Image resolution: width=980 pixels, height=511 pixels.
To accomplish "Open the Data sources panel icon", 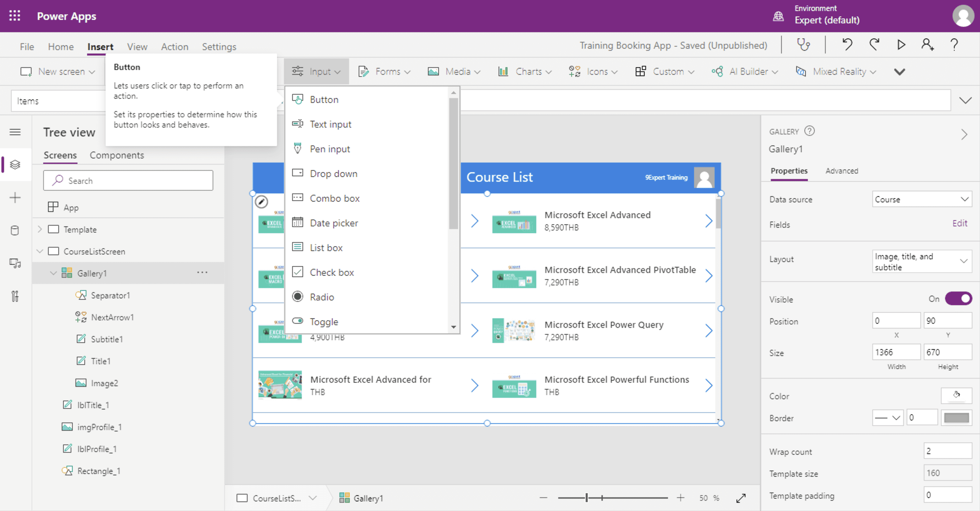I will [x=15, y=230].
